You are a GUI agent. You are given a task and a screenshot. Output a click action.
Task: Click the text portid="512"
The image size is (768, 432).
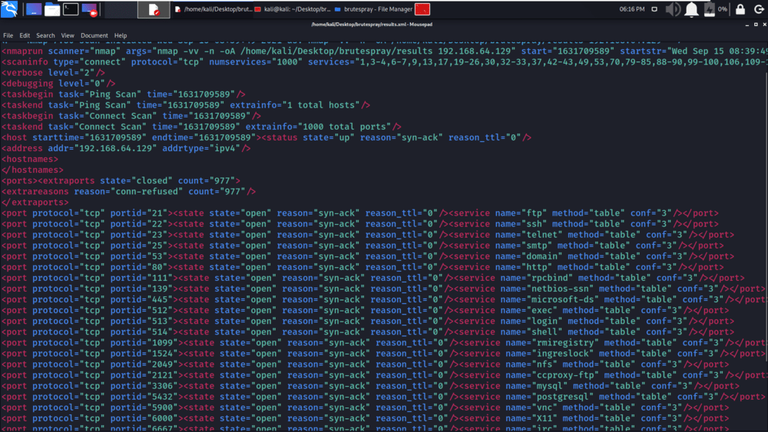[x=141, y=310]
